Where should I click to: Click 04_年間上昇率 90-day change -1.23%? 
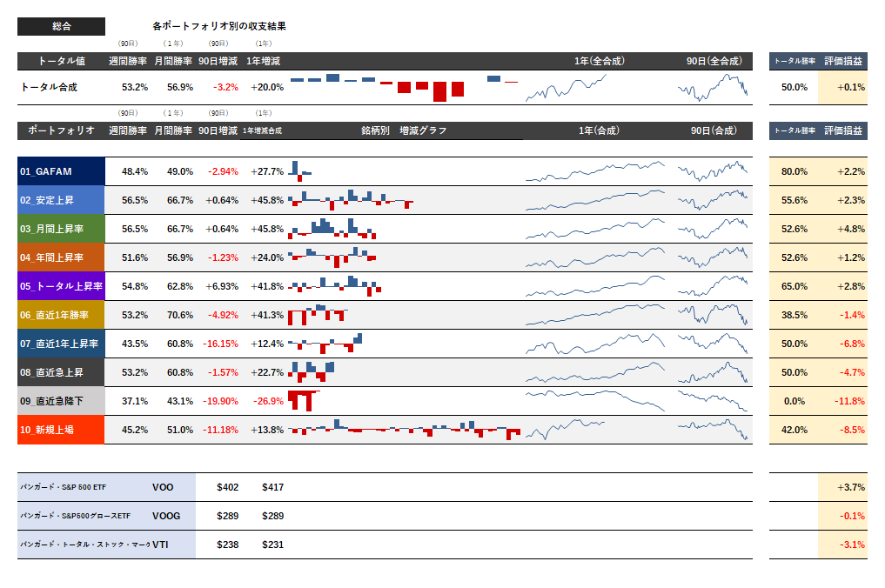point(223,257)
